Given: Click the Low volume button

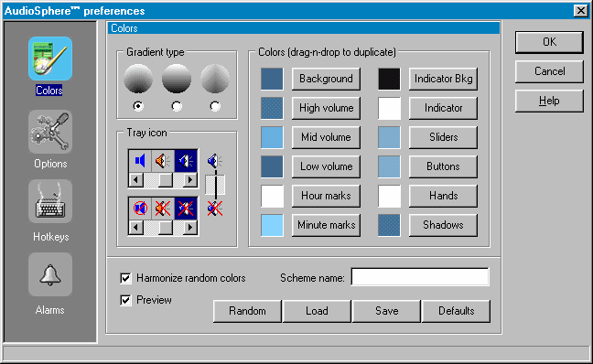Looking at the screenshot, I should tap(326, 166).
